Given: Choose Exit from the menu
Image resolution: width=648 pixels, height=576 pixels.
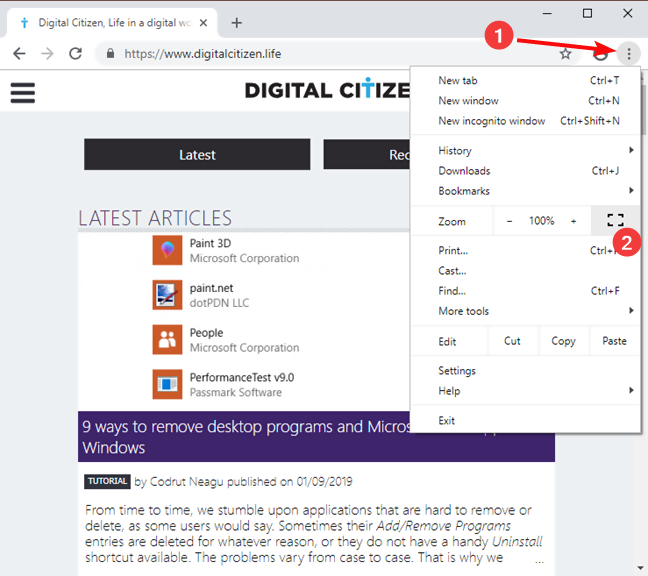Looking at the screenshot, I should point(526,421).
